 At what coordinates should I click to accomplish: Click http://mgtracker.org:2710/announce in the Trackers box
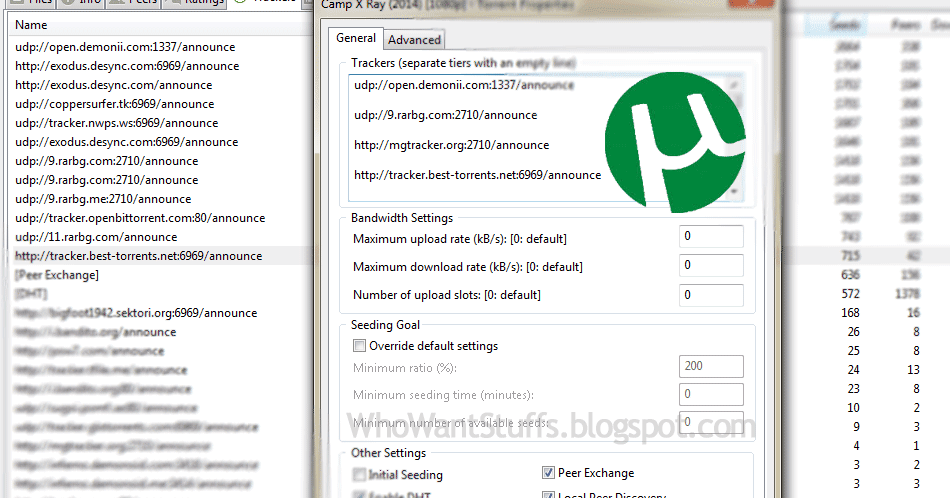451,145
